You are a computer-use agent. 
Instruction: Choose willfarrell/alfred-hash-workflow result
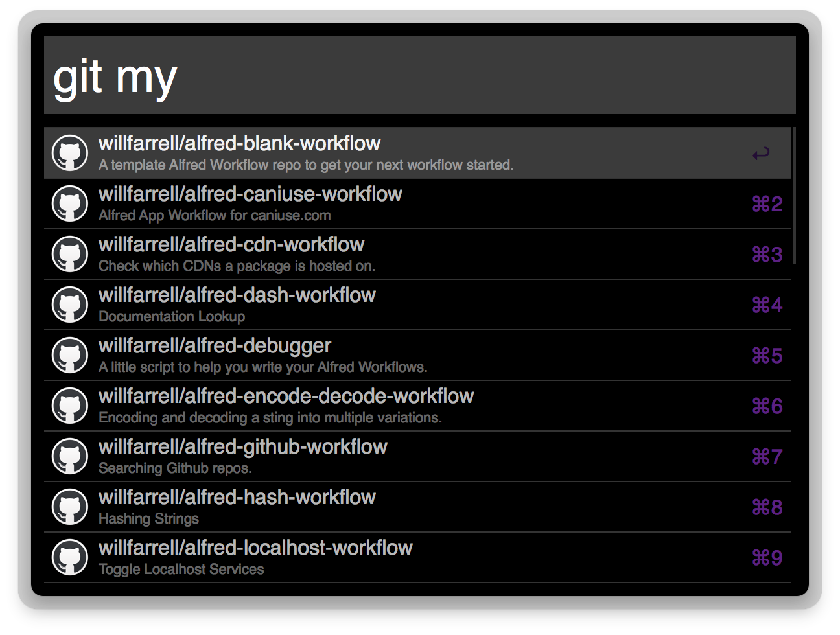point(417,507)
